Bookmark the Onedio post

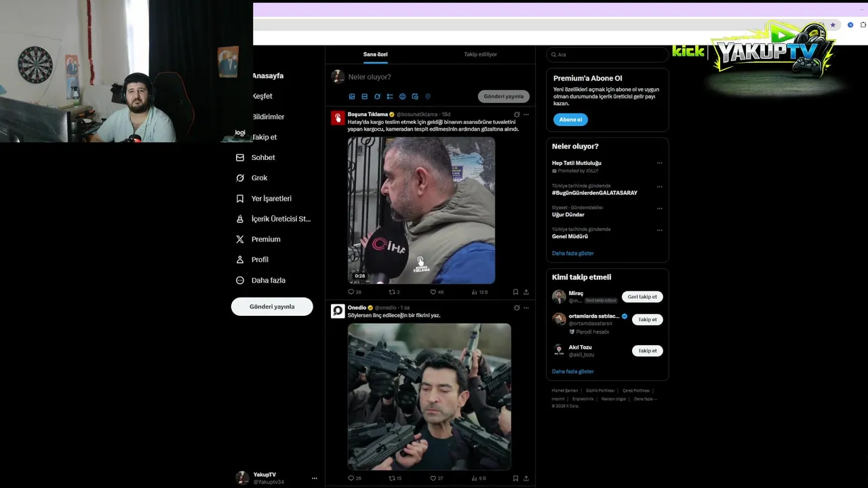click(x=515, y=479)
